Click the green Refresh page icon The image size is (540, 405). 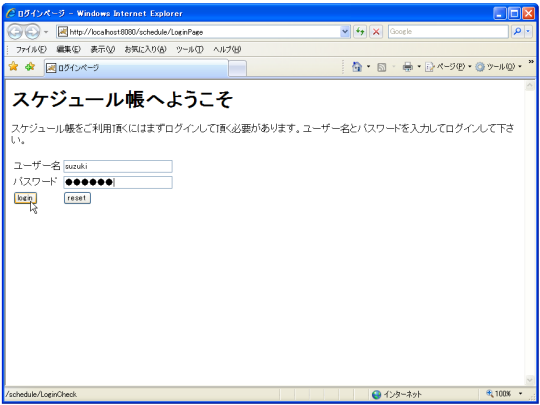pyautogui.click(x=360, y=32)
